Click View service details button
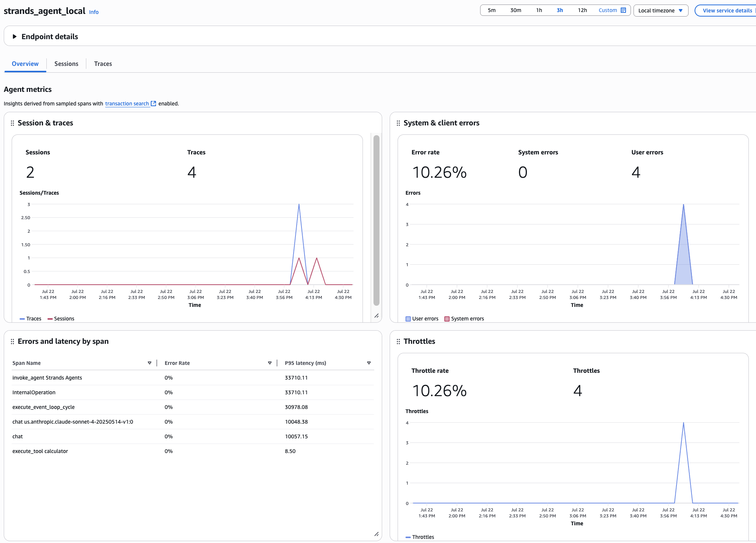 point(727,11)
